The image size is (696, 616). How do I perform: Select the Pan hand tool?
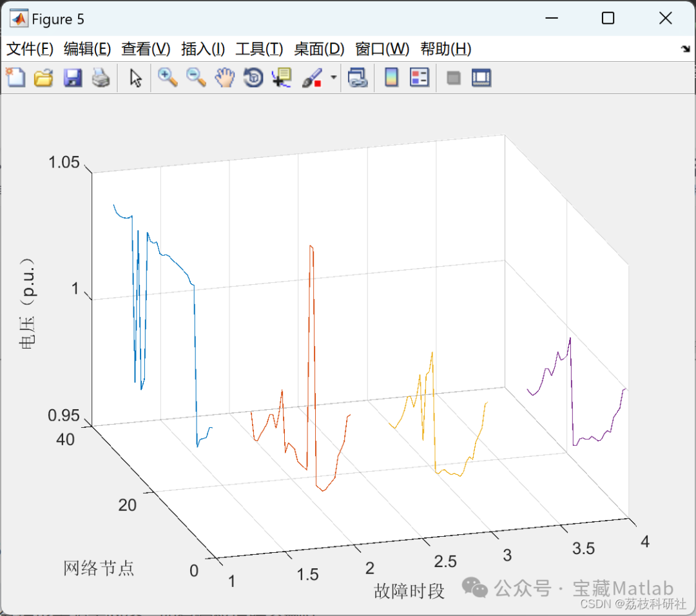[x=225, y=78]
